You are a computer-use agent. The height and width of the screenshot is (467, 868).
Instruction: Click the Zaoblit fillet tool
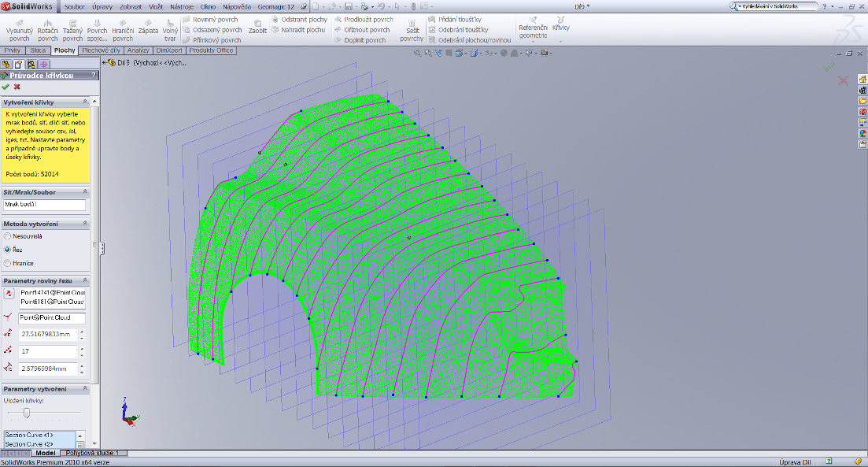[x=257, y=26]
